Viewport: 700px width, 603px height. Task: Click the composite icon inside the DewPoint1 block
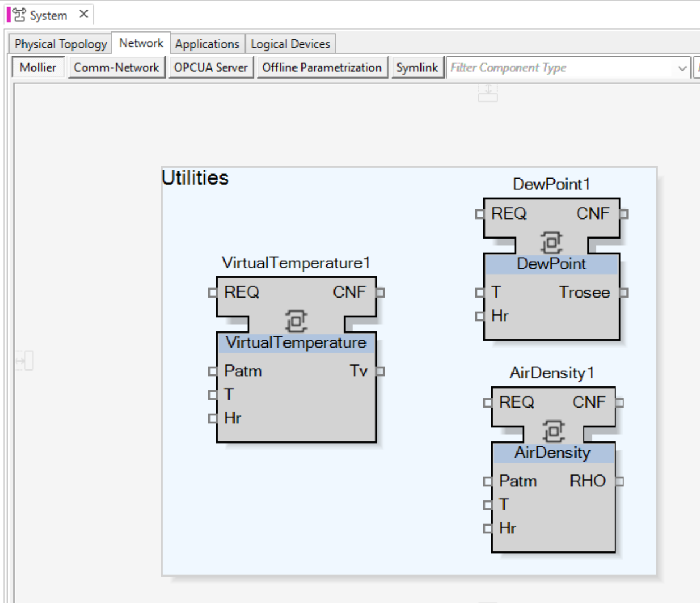click(x=551, y=243)
